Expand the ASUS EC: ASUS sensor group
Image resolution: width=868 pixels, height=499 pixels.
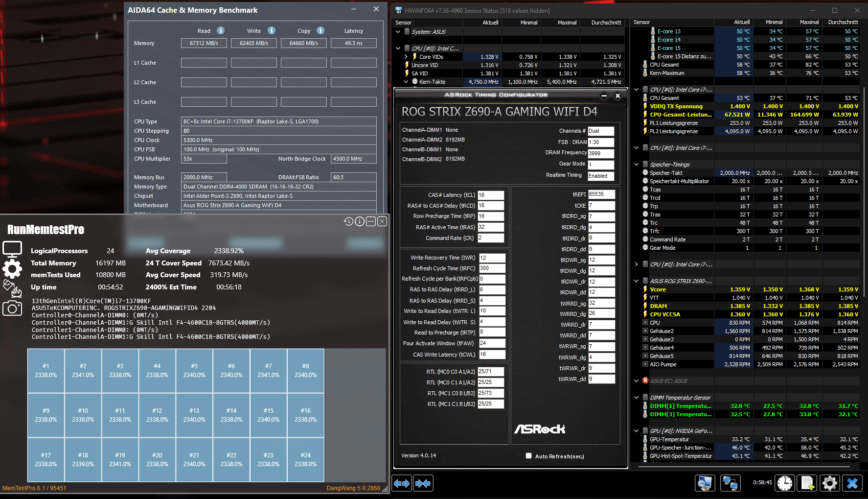click(636, 381)
